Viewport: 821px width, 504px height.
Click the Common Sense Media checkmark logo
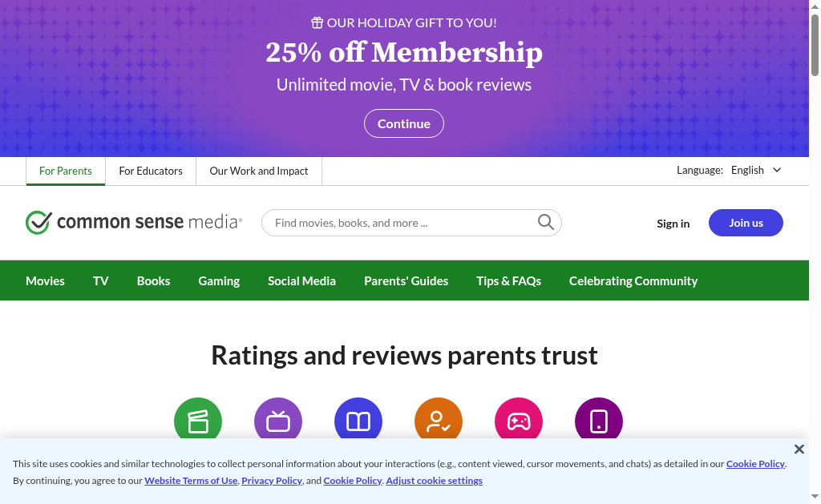click(38, 223)
